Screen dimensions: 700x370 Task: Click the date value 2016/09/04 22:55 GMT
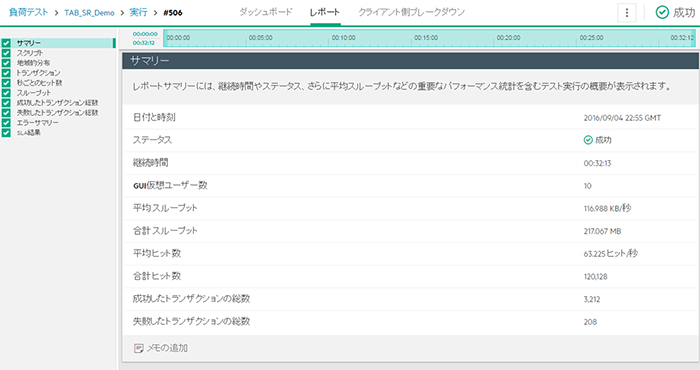coord(622,118)
